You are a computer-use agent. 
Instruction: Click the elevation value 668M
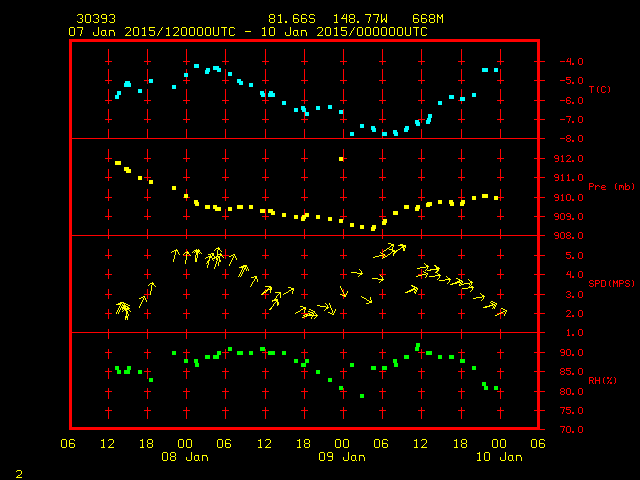point(427,19)
